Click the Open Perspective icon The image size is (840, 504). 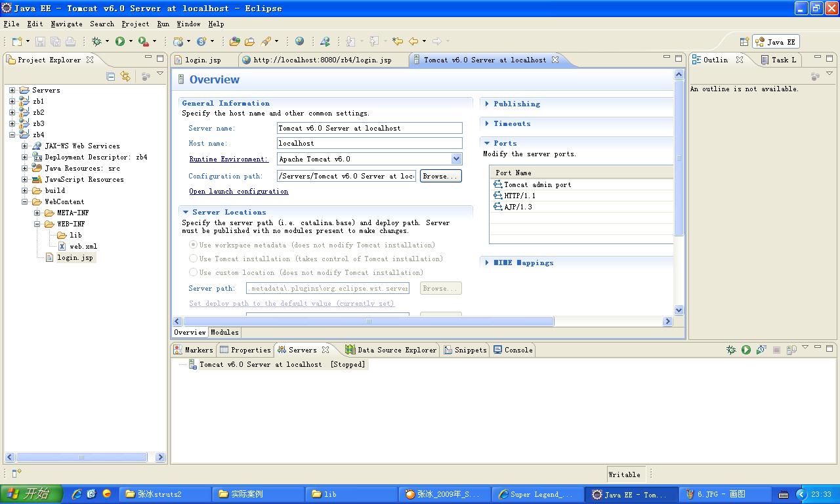[x=744, y=41]
